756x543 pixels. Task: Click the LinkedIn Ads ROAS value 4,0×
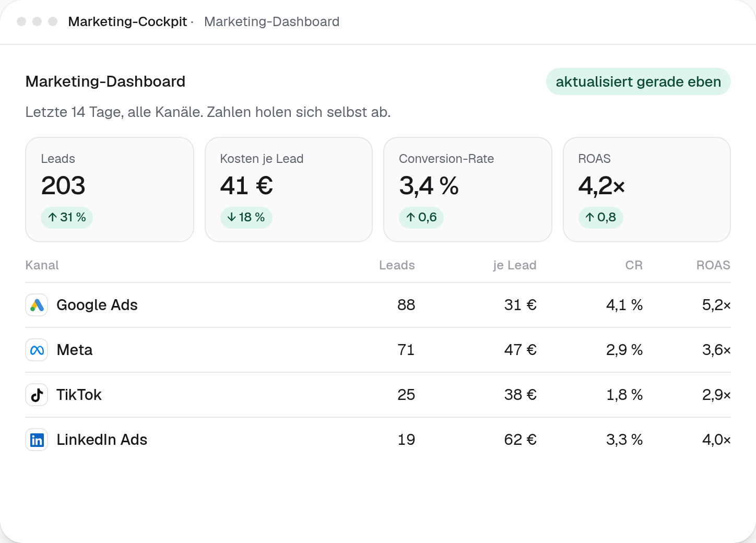point(716,440)
